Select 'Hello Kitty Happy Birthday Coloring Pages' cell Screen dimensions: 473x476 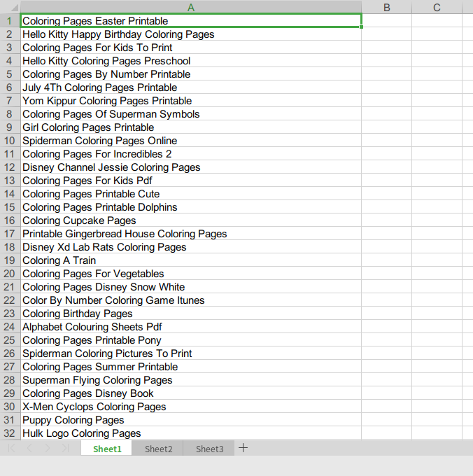tap(191, 34)
